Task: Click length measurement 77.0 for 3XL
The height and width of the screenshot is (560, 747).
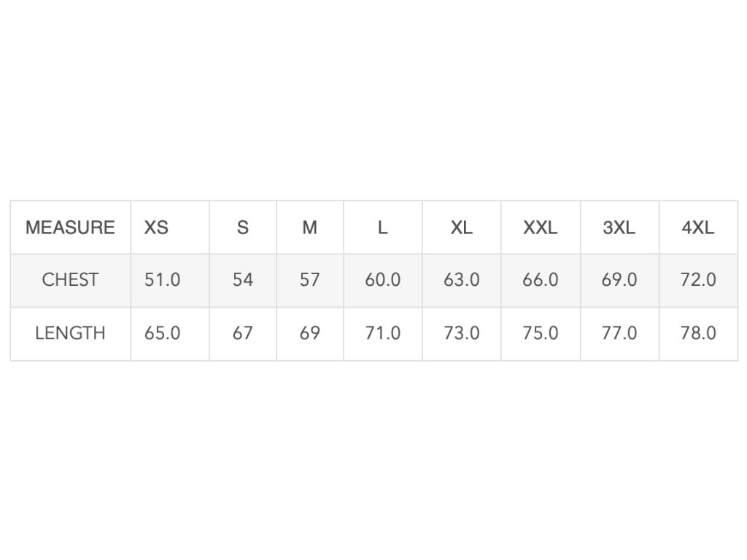Action: (619, 333)
